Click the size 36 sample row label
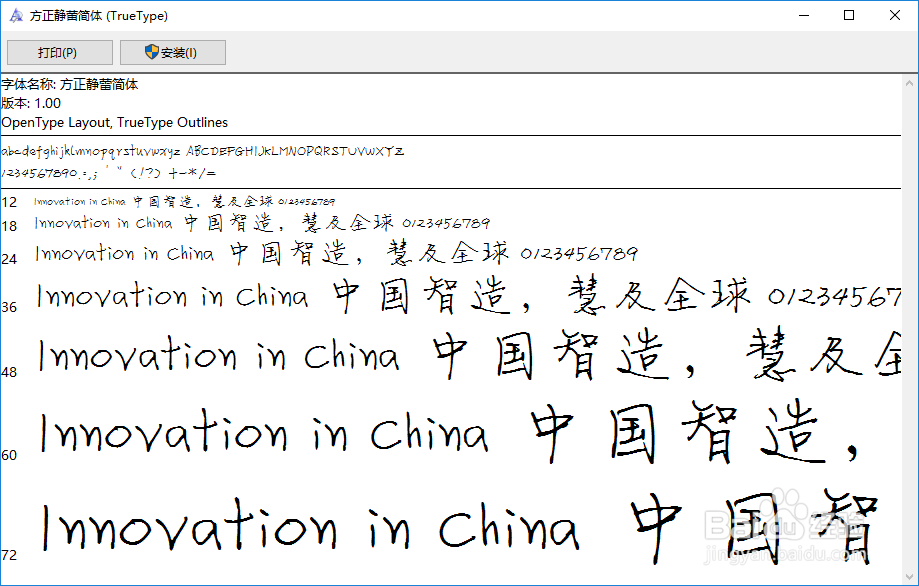 [x=9, y=307]
